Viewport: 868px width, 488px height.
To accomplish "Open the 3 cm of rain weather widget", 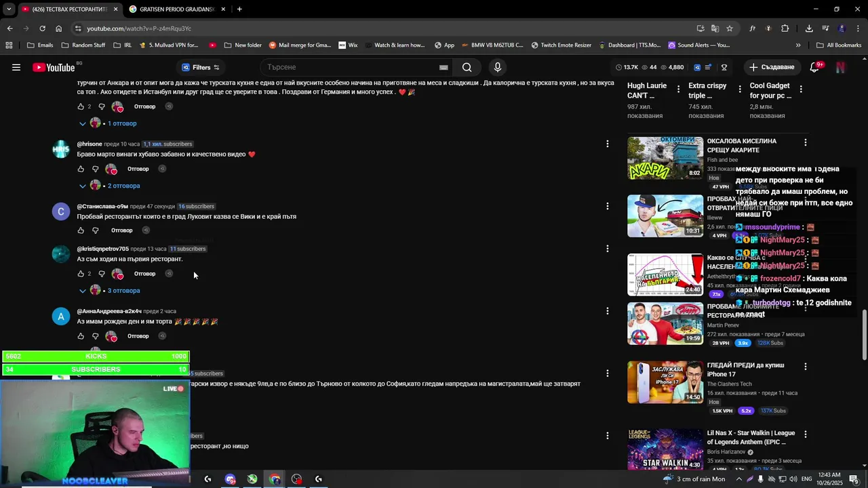I will click(694, 479).
